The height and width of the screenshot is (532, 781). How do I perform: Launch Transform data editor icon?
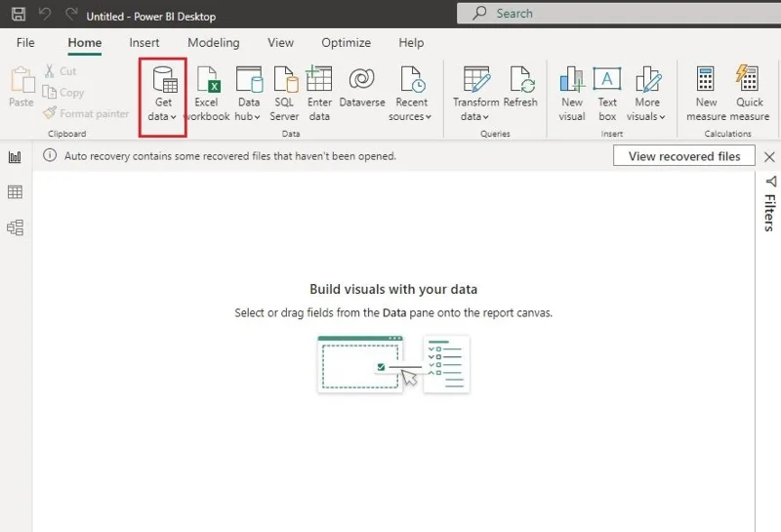[x=476, y=79]
